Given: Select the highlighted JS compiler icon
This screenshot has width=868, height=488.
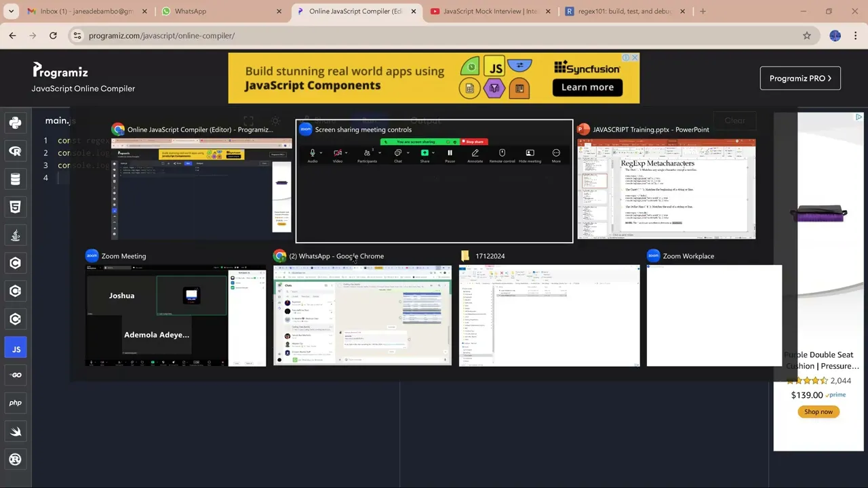Looking at the screenshot, I should 16,349.
